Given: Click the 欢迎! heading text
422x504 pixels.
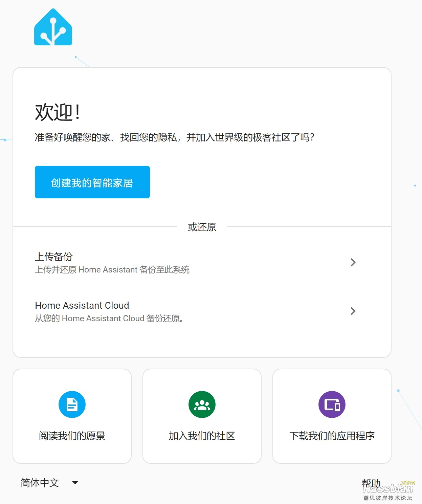Looking at the screenshot, I should click(x=58, y=112).
